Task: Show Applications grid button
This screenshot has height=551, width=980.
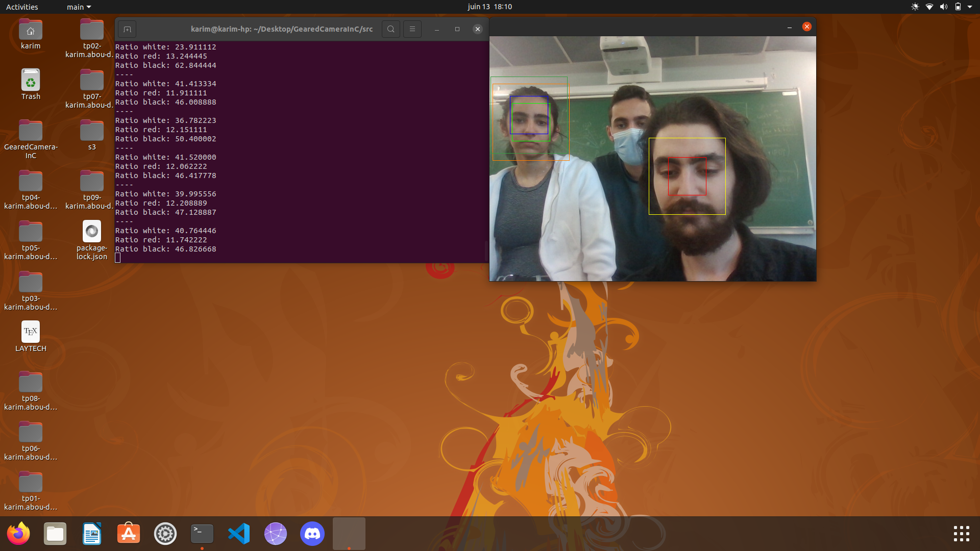Action: tap(961, 534)
